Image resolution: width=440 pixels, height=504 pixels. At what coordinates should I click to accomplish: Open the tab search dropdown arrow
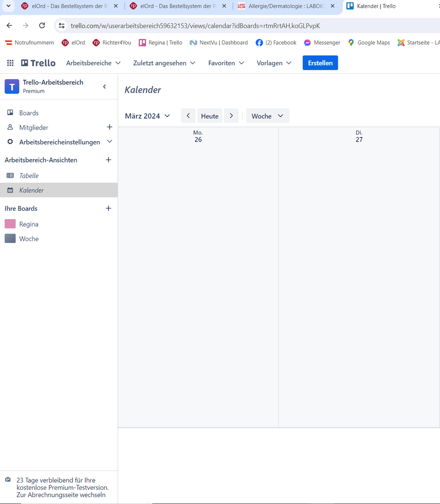coord(9,6)
